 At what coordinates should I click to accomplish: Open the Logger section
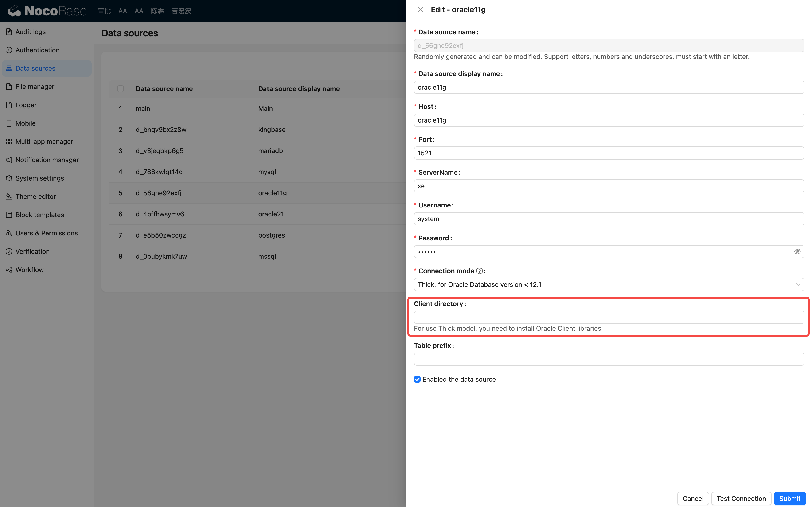coord(26,105)
